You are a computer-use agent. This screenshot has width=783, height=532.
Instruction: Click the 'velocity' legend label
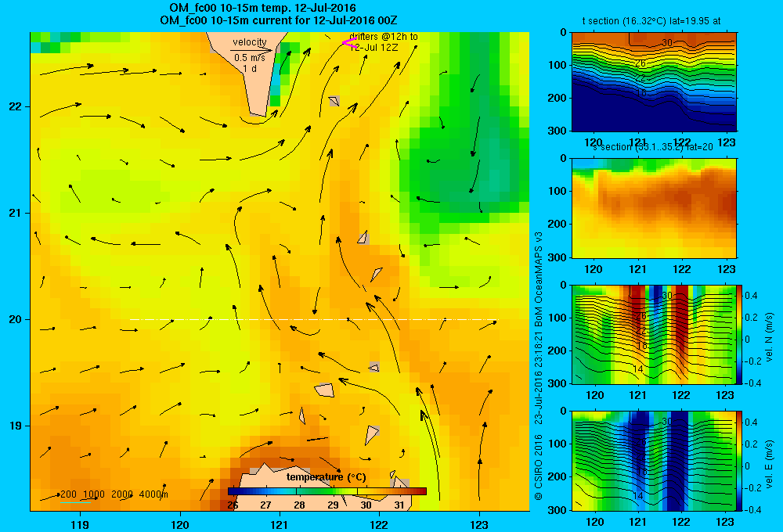(x=250, y=42)
